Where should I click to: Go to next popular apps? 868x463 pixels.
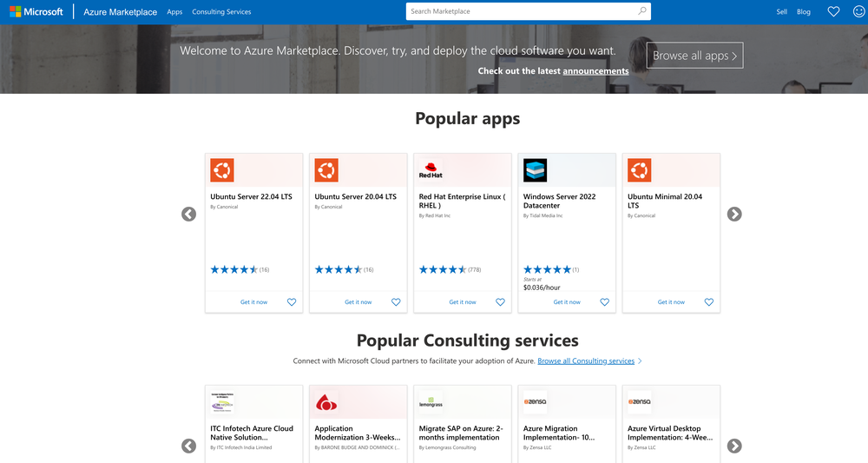(x=734, y=215)
